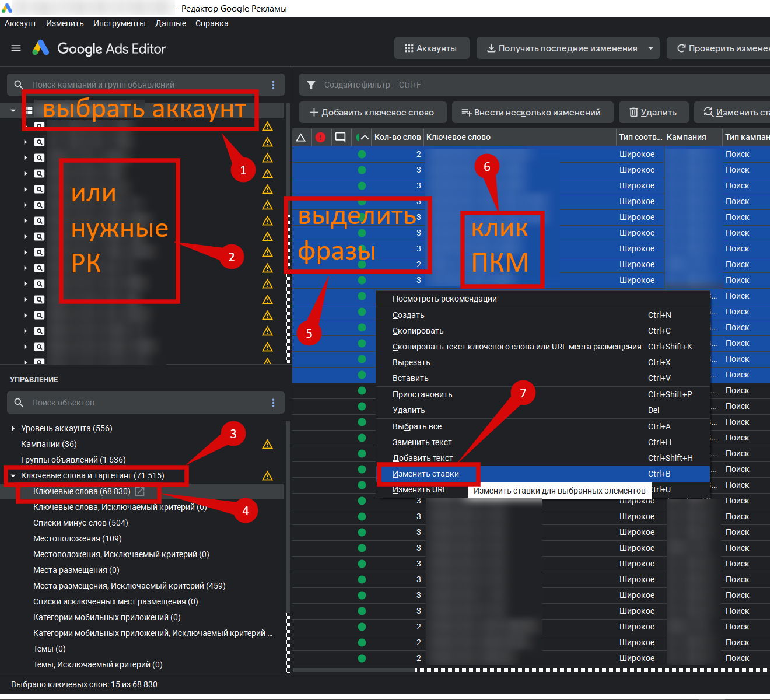Collapse Ключевые слова и таргетинг node

13,476
